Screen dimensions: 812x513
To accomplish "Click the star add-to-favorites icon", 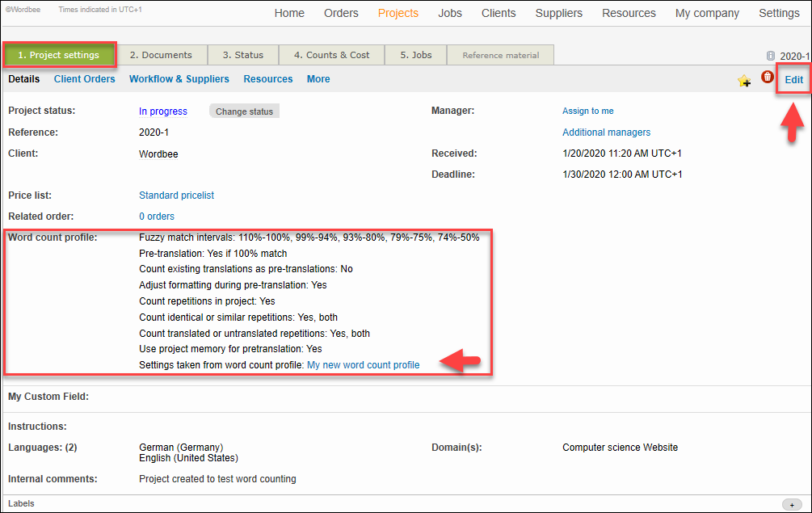I will pos(744,81).
